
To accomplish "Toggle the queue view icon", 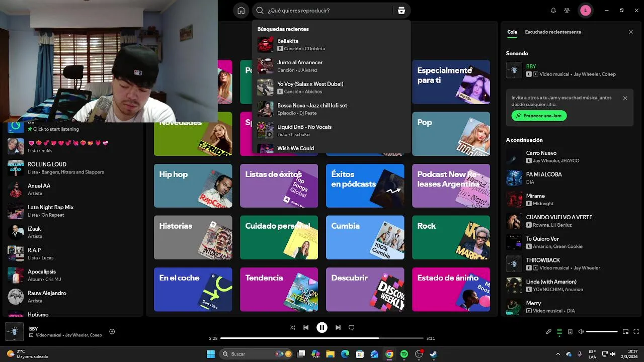I will (x=559, y=332).
